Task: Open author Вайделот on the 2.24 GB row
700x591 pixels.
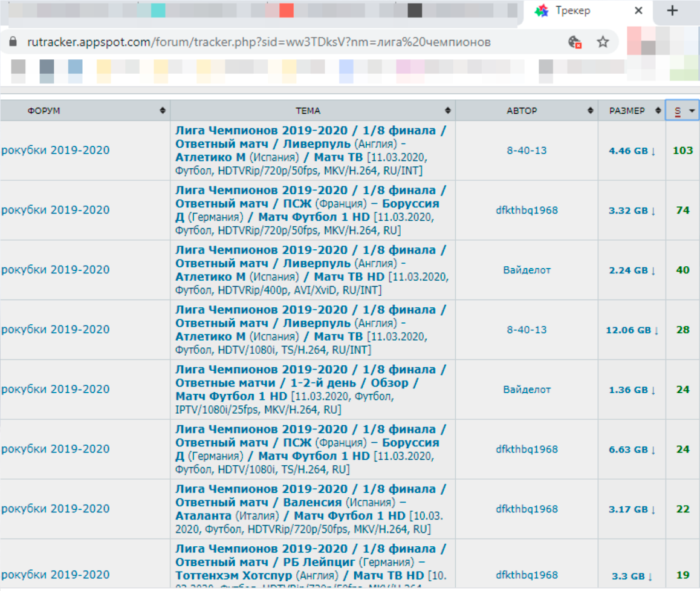Action: click(527, 270)
